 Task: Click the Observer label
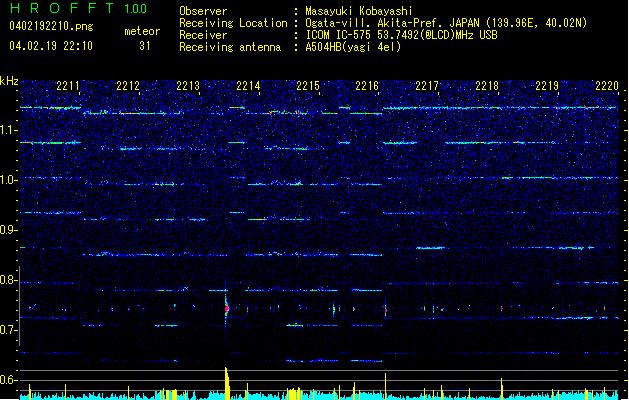[203, 11]
